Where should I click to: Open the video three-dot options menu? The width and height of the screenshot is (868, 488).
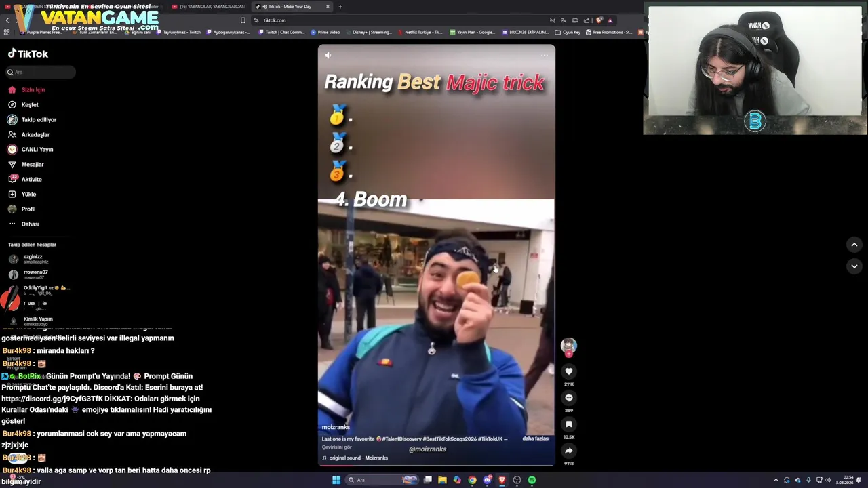[x=544, y=56]
